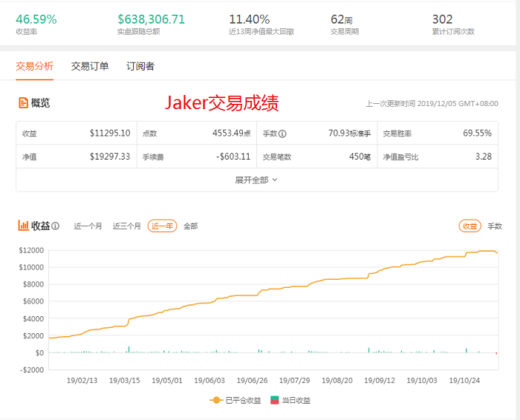Click the 实盘跟随总额 label
The image size is (520, 420).
pos(139,31)
